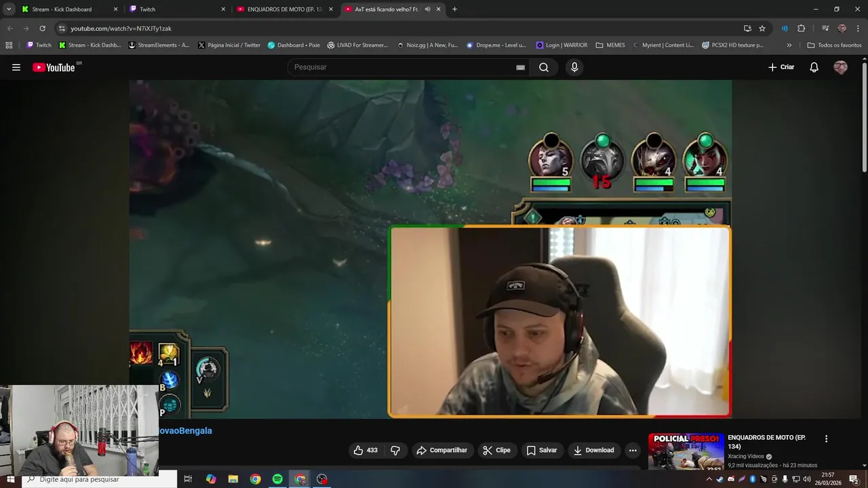Open the Xracing Videos channel link
Viewport: 868px width, 488px height.
point(746,456)
